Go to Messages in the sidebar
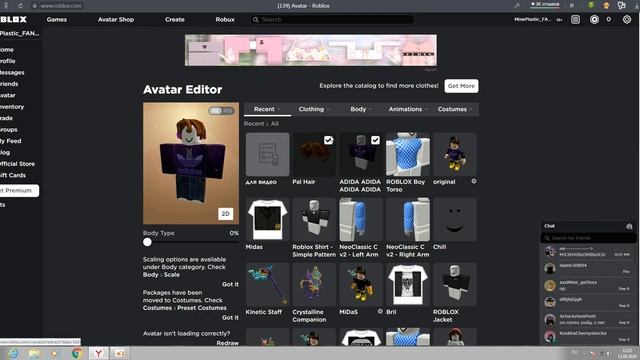640x360 pixels. pos(12,72)
